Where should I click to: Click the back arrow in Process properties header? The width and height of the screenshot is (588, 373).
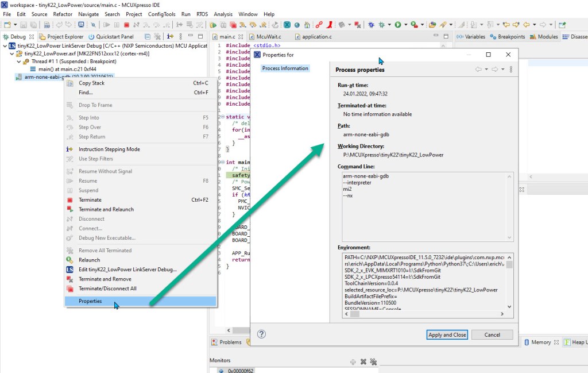tap(478, 70)
